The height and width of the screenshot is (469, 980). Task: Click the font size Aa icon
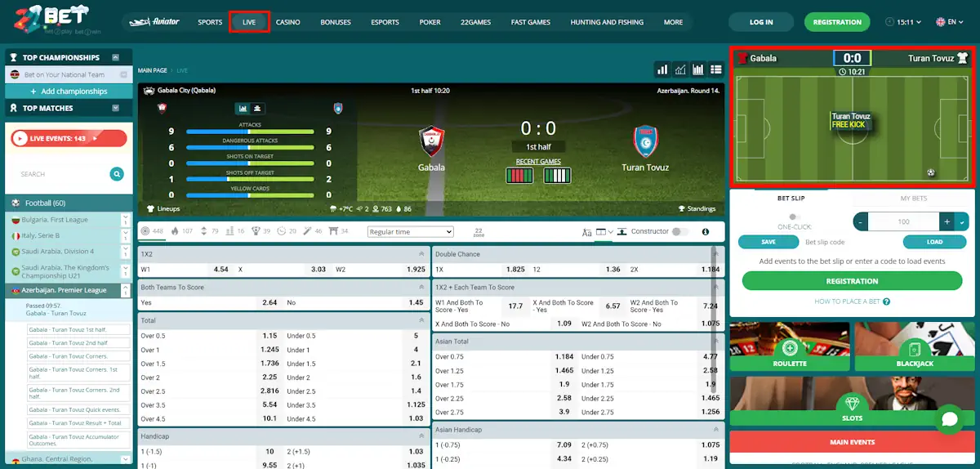586,232
